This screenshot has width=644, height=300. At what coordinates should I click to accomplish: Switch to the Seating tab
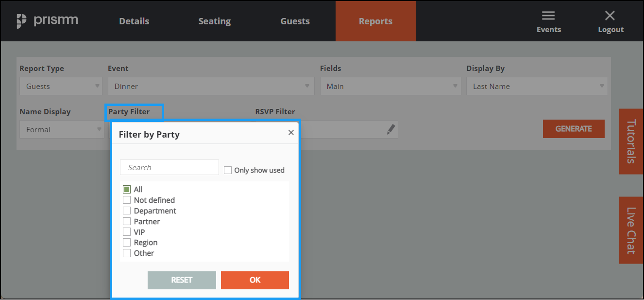click(x=214, y=21)
